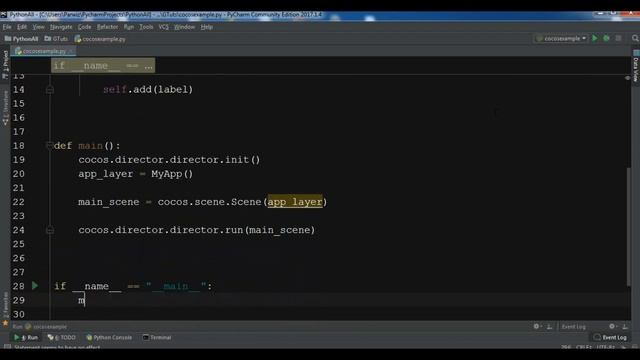This screenshot has height=360, width=640.
Task: Open the Terminal tool window tab
Action: pos(157,338)
